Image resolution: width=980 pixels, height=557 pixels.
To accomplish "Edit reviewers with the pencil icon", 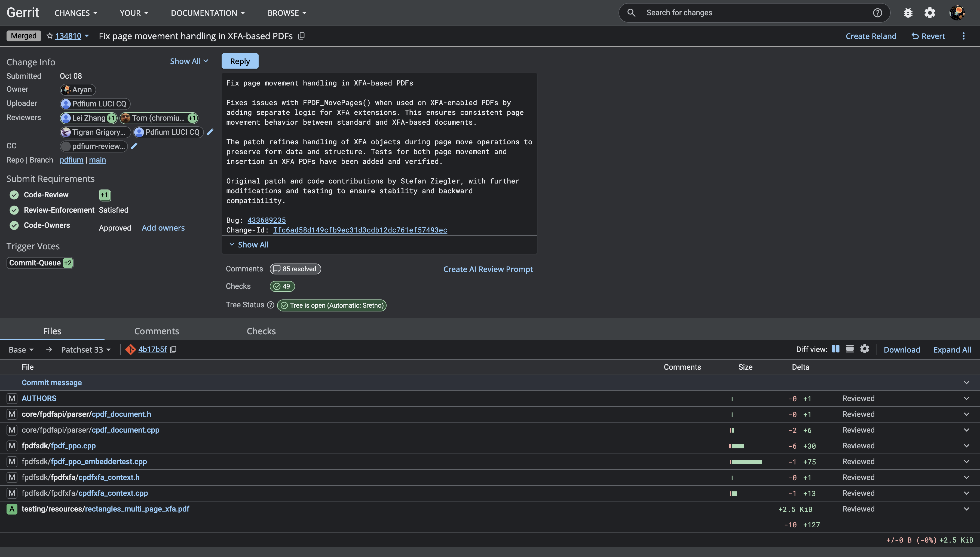I will [210, 132].
